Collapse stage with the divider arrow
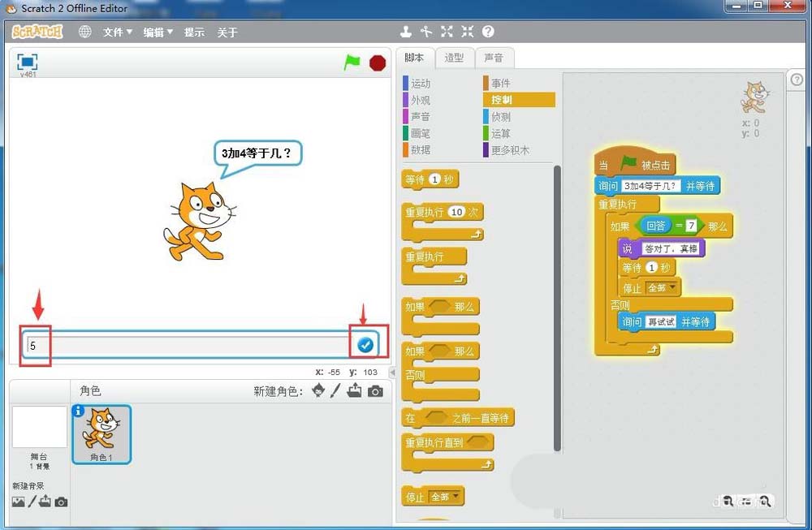This screenshot has height=530, width=812. pos(392,372)
